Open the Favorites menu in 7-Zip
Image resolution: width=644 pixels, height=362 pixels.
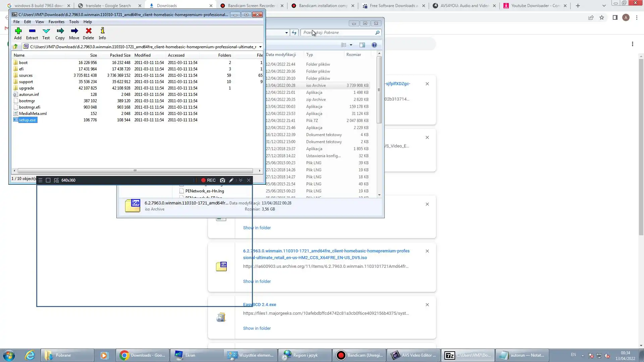coord(56,22)
